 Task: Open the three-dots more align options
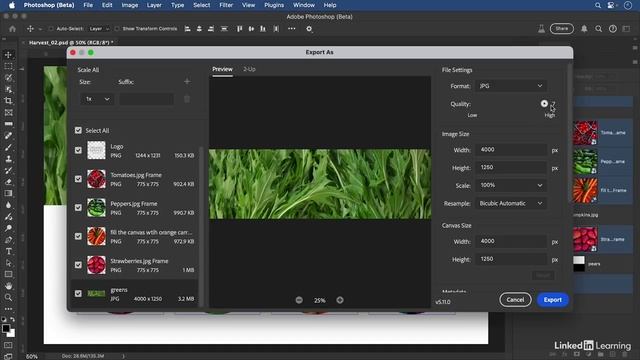pyautogui.click(x=291, y=29)
